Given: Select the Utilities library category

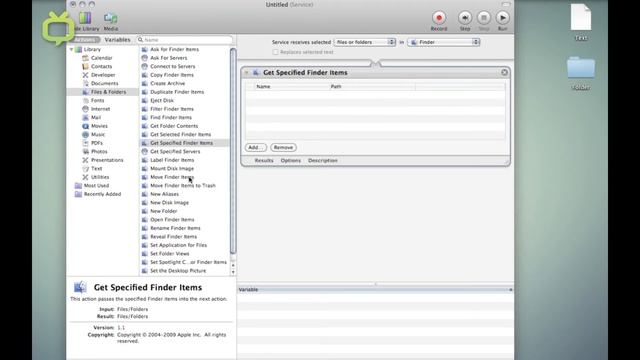Looking at the screenshot, I should (100, 177).
